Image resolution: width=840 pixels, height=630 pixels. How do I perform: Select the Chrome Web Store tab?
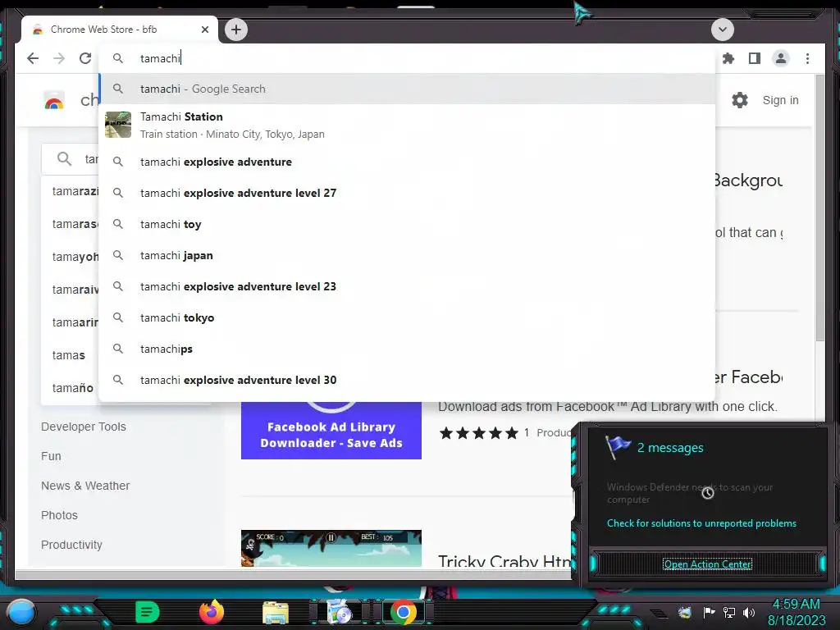(120, 30)
